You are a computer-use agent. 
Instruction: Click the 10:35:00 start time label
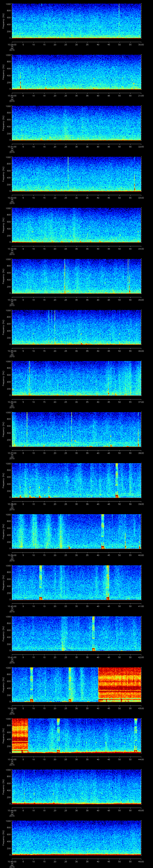pyautogui.click(x=12, y=351)
